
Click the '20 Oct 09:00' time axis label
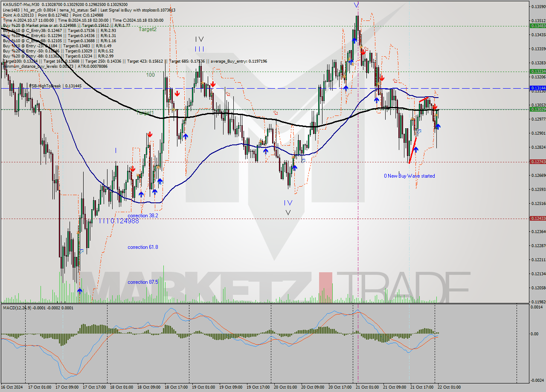(x=313, y=387)
